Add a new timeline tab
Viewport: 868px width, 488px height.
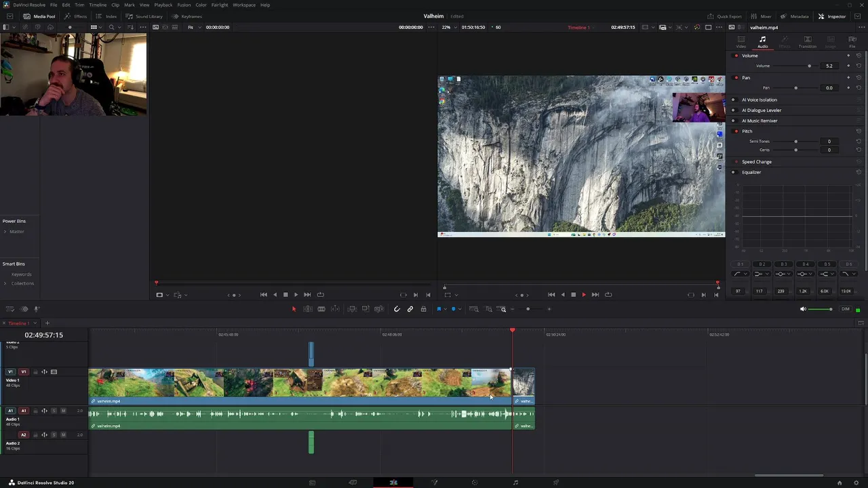(47, 323)
